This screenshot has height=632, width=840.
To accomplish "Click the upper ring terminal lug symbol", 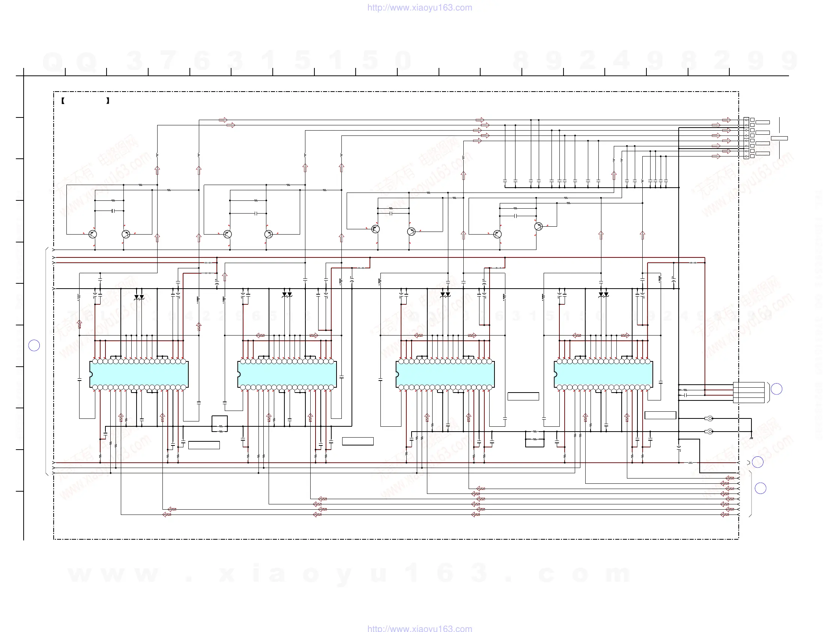I will point(709,418).
